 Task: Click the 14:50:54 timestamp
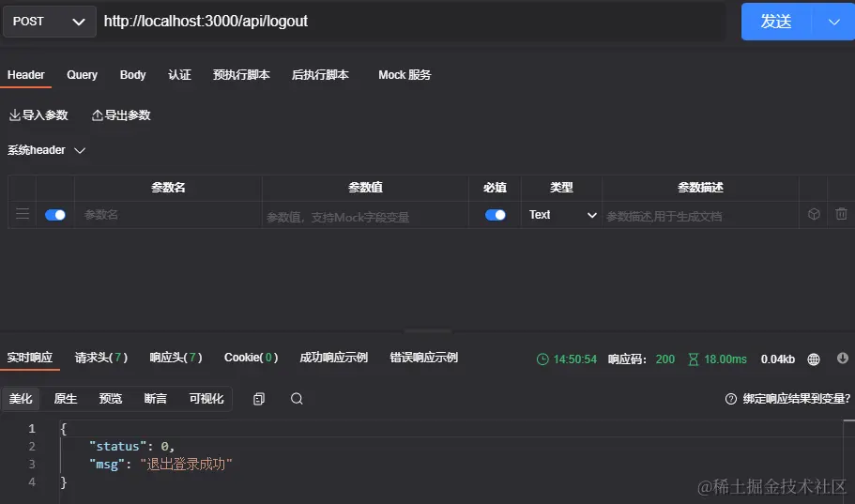point(574,359)
